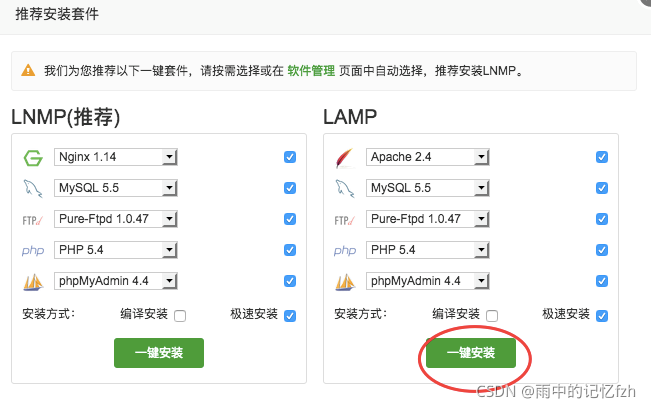The image size is (651, 408).
Task: Click the 推荐安装套件 dialog title
Action: click(x=57, y=14)
